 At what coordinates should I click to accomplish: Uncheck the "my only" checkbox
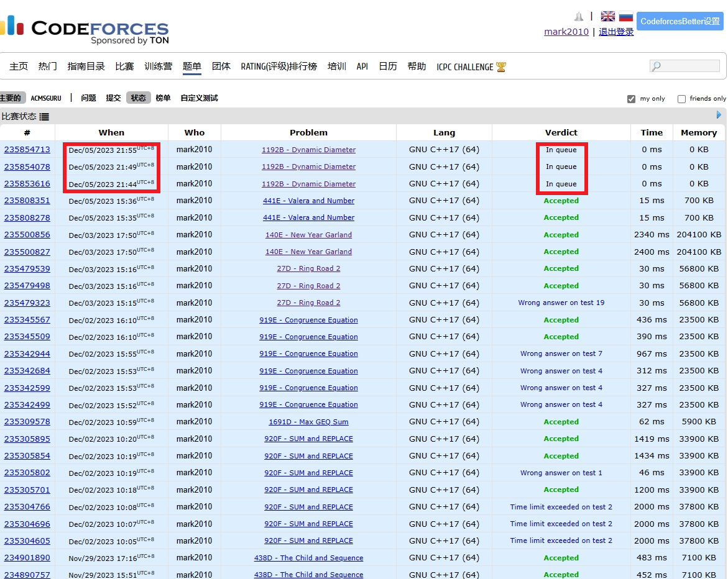coord(632,99)
